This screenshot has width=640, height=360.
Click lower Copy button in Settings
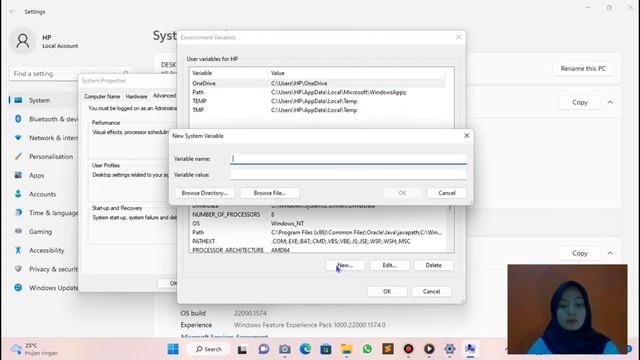(580, 253)
